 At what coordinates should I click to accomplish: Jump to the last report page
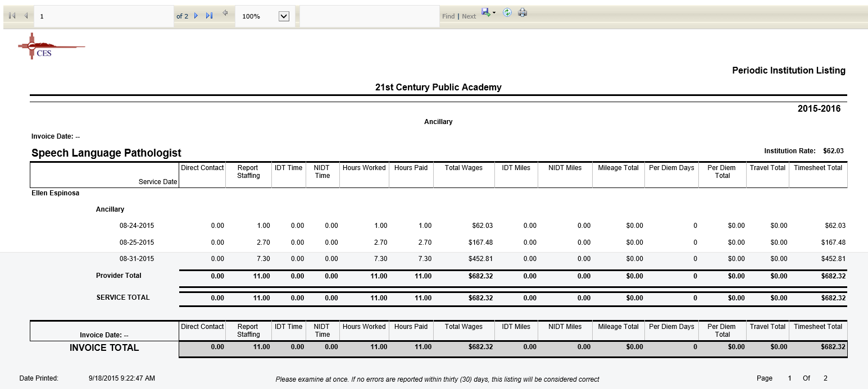coord(208,16)
